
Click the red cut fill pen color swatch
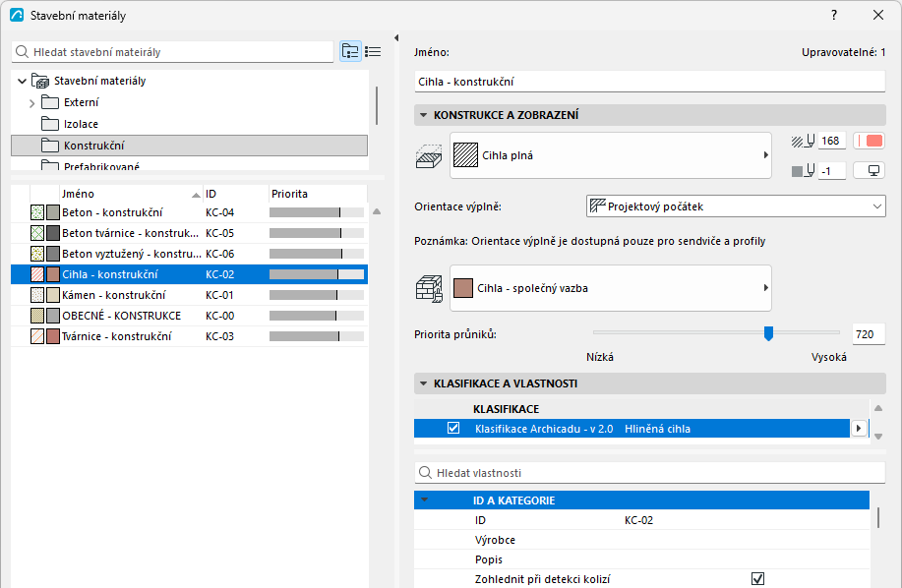tap(870, 141)
